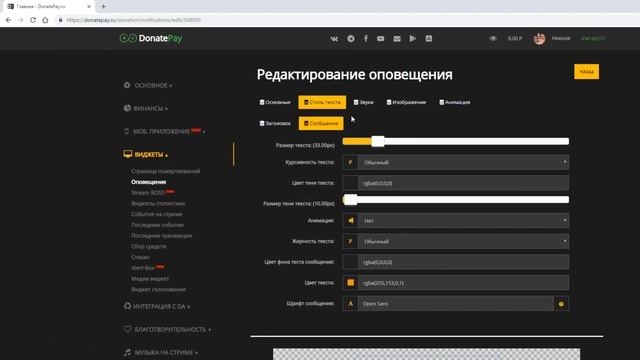Click the message background color swatch
The width and height of the screenshot is (640, 360).
coord(350,262)
